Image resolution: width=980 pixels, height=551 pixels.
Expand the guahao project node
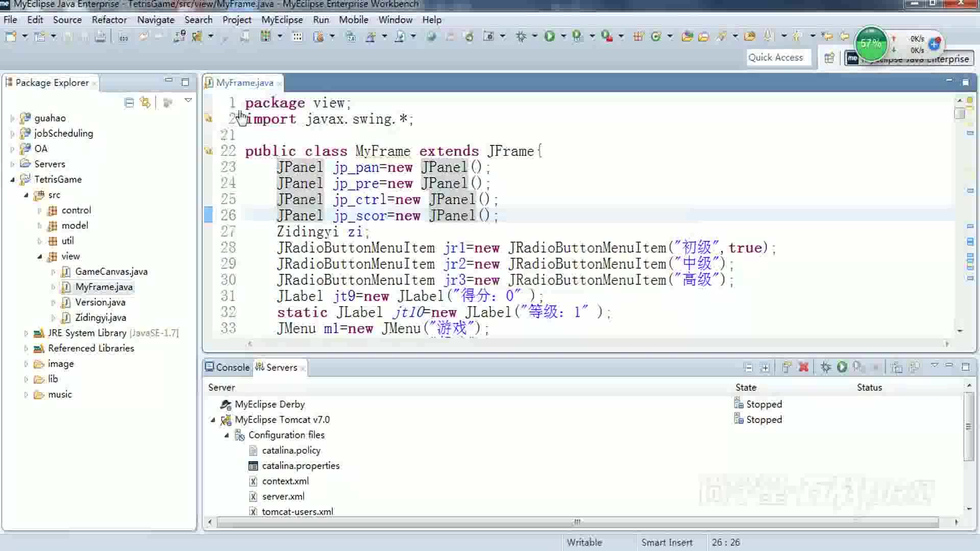[13, 118]
